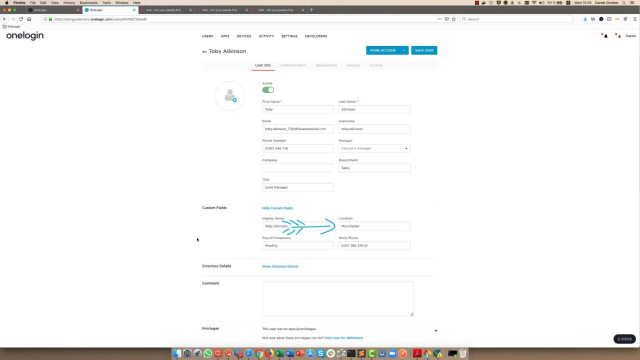Click the Payroll Frequency field
This screenshot has height=360, width=640.
298,246
